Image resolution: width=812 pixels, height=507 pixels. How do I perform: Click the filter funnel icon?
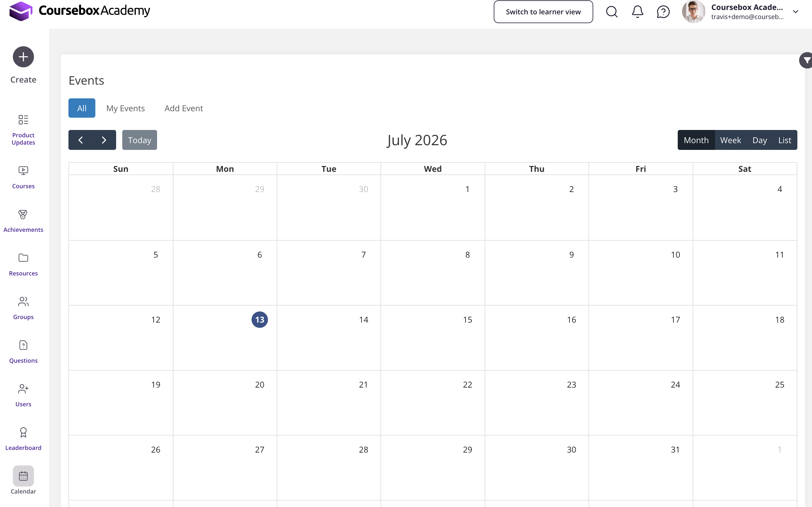806,60
